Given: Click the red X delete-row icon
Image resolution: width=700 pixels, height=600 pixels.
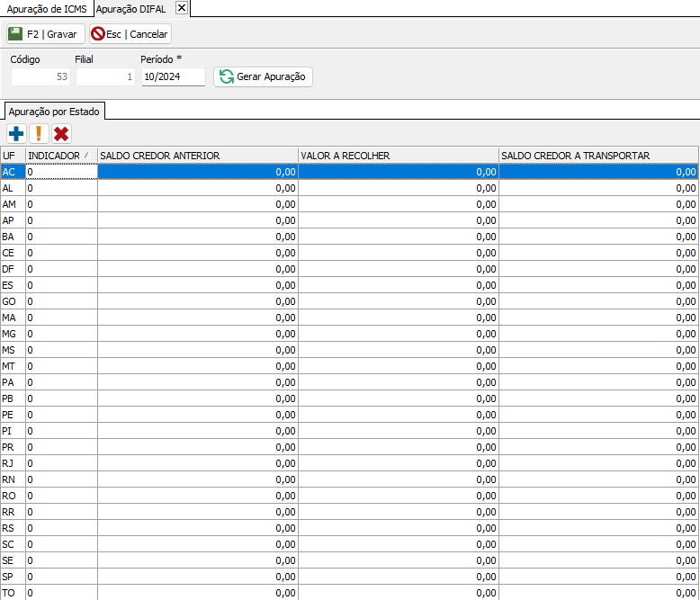Looking at the screenshot, I should [x=61, y=134].
